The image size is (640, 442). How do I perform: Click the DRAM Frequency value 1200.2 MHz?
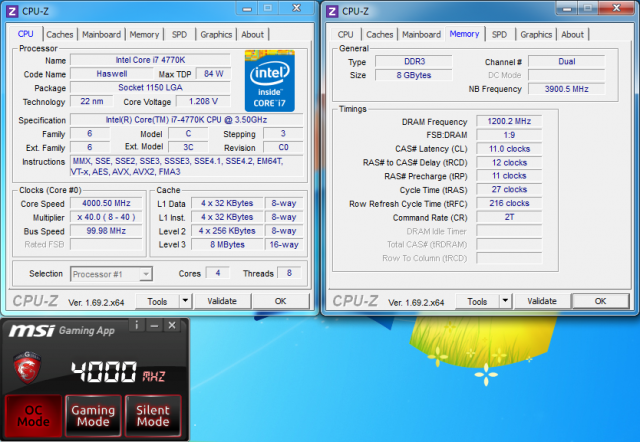pyautogui.click(x=509, y=121)
